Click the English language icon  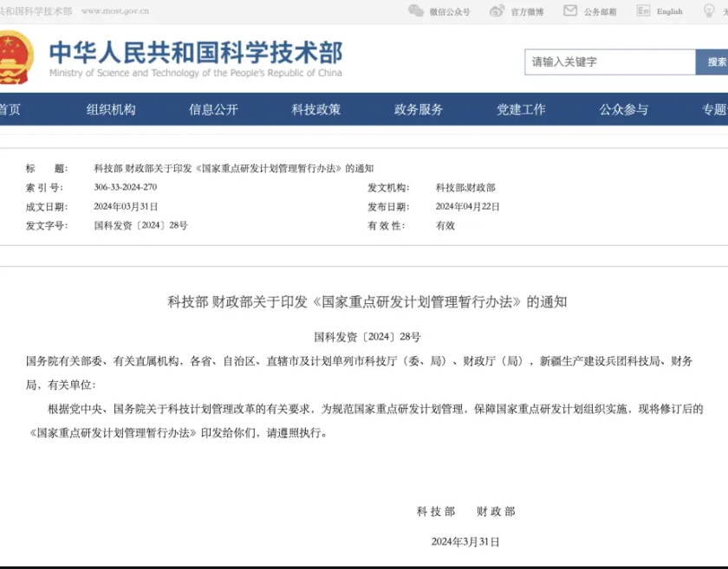(x=643, y=11)
